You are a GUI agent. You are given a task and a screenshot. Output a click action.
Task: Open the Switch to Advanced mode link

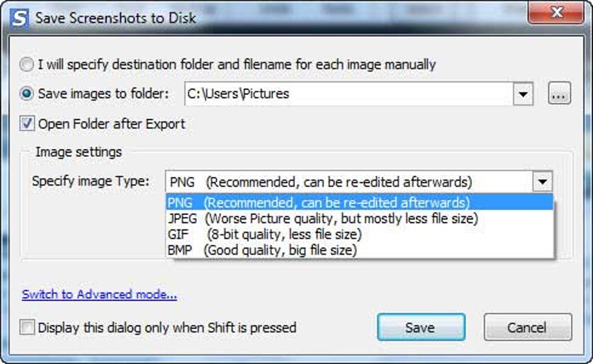99,294
